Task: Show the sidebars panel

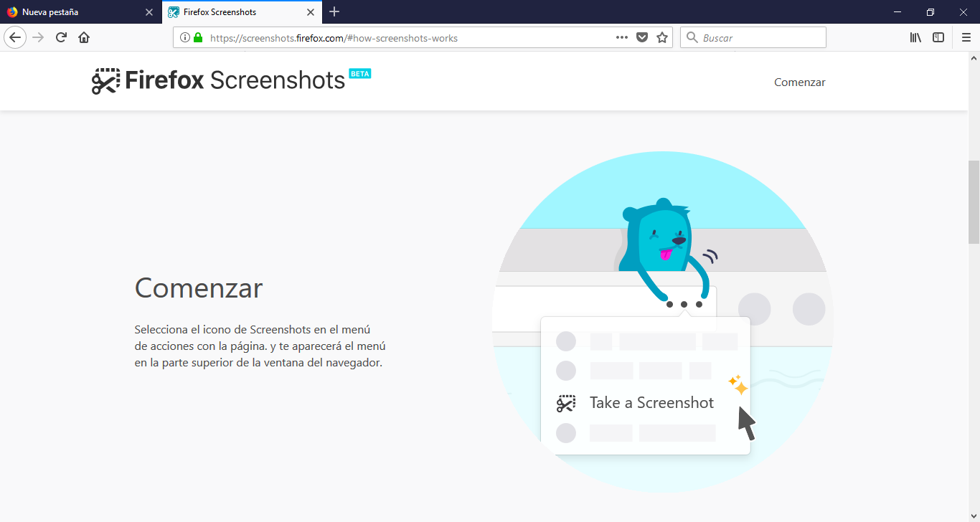Action: click(938, 37)
